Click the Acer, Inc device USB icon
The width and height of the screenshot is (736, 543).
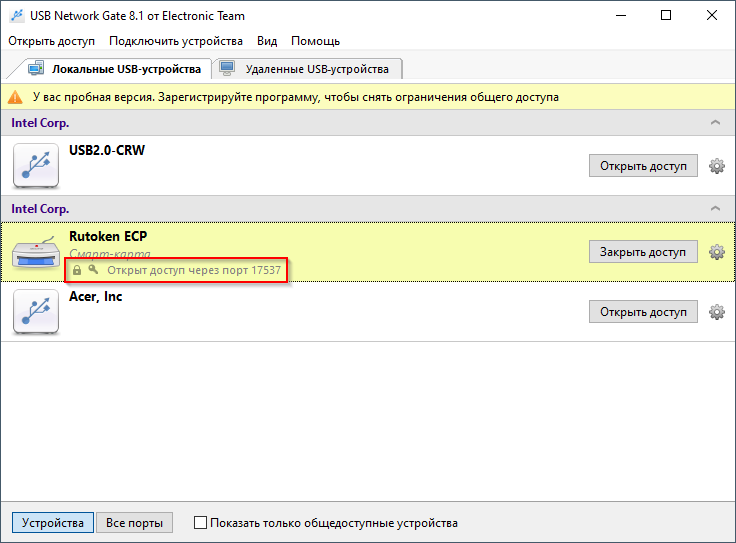[36, 312]
